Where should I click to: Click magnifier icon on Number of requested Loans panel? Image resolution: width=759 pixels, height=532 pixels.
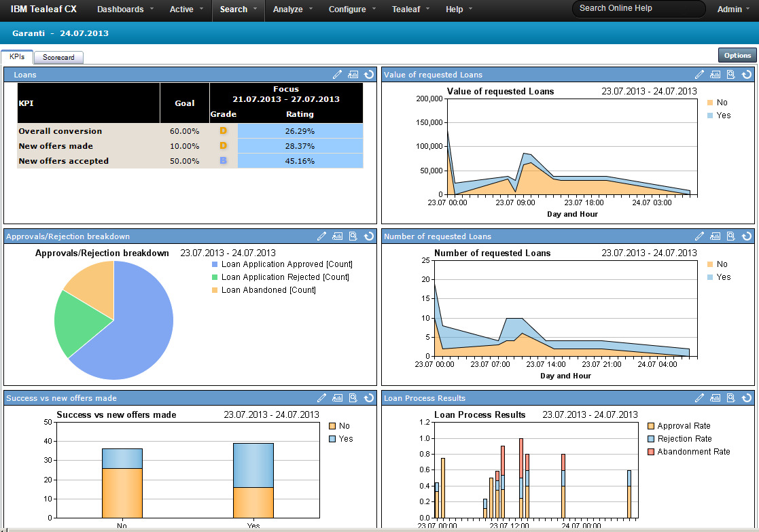point(731,236)
